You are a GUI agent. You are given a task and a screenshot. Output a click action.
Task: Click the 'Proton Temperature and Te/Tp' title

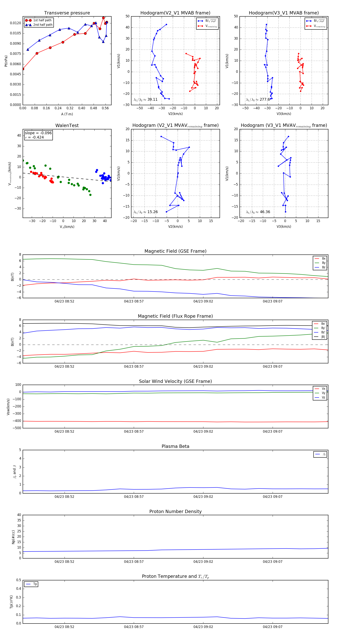(x=175, y=576)
